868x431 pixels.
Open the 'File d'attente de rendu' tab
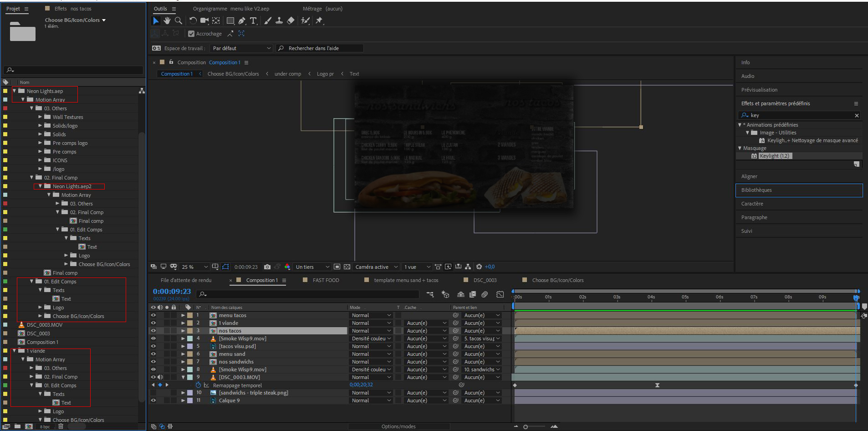click(x=186, y=280)
